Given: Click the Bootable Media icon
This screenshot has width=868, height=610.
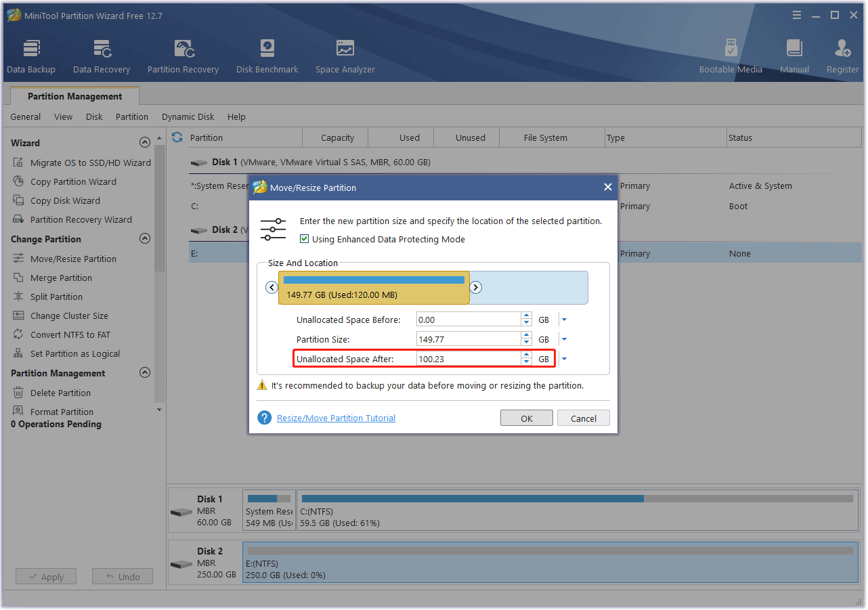Looking at the screenshot, I should click(x=731, y=54).
